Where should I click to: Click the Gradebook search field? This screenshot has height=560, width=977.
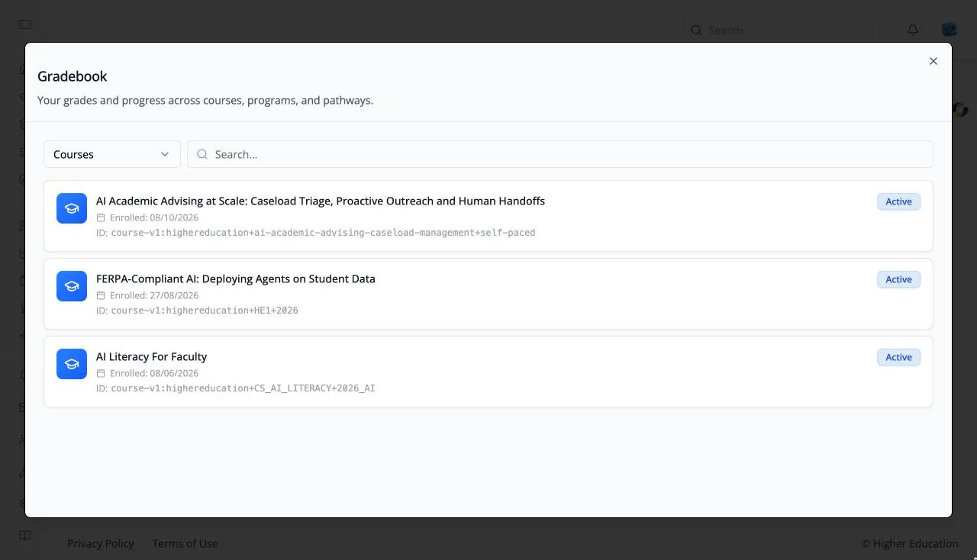pyautogui.click(x=560, y=154)
